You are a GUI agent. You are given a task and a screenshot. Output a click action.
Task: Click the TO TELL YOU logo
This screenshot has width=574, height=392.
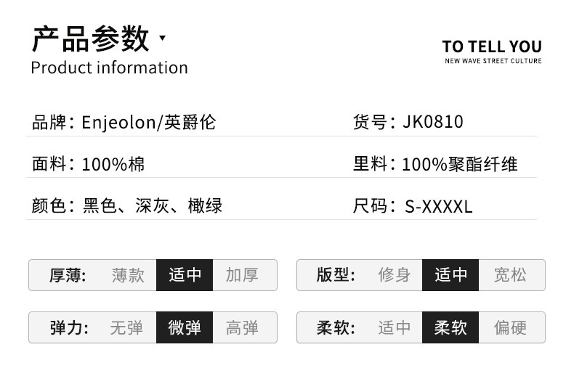pyautogui.click(x=492, y=47)
